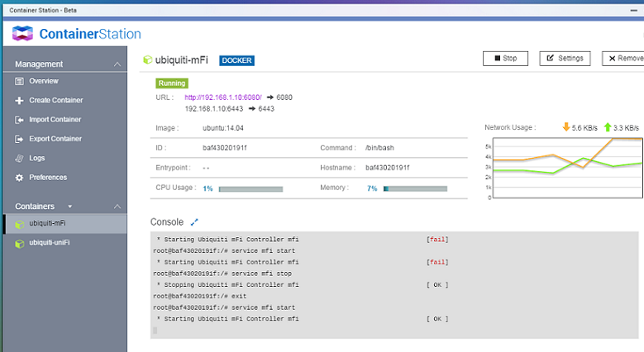This screenshot has width=644, height=352.
Task: Click the Create Container plus icon
Action: click(19, 100)
